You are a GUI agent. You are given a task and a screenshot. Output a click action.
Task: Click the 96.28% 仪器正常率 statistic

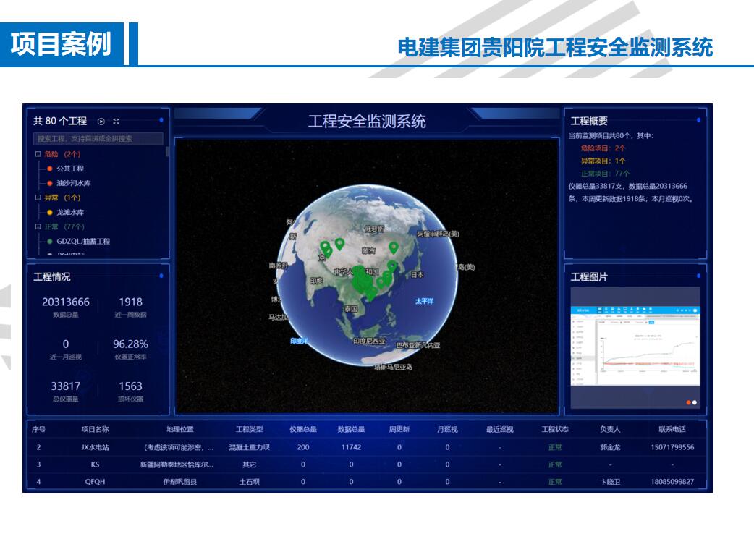[x=130, y=349]
